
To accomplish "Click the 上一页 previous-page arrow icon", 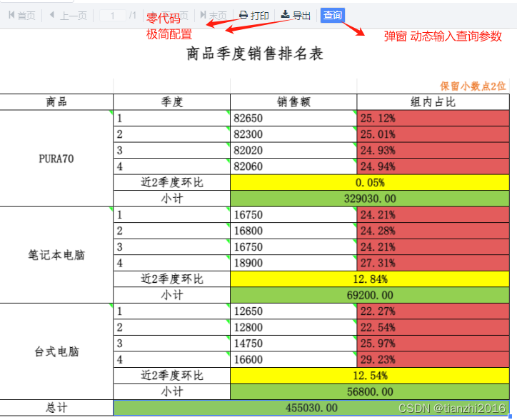I will 52,15.
